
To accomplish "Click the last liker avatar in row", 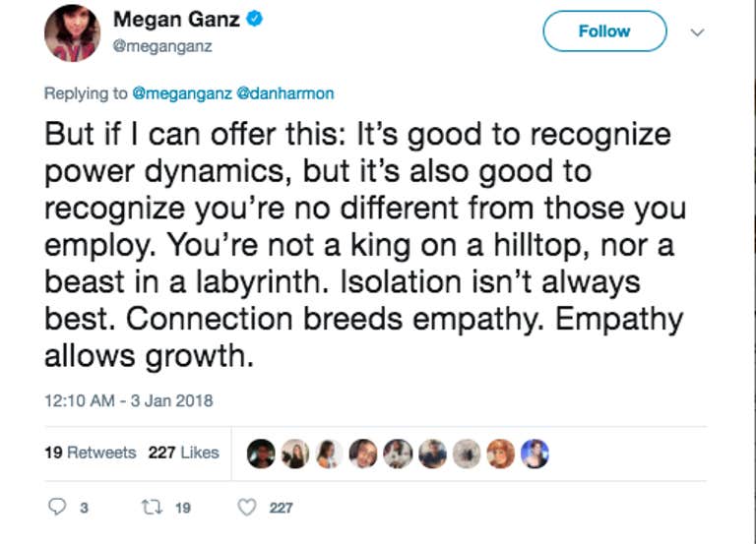I will (535, 453).
